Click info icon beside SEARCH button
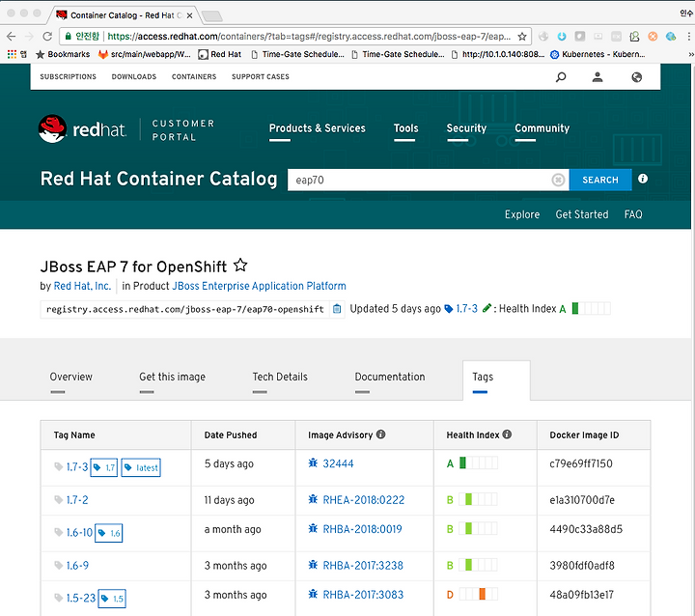695x616 pixels. [643, 179]
